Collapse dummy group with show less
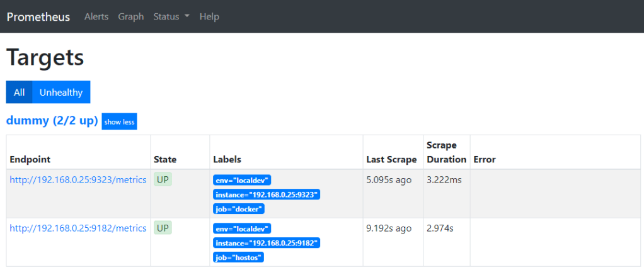This screenshot has height=275, width=644. (119, 121)
